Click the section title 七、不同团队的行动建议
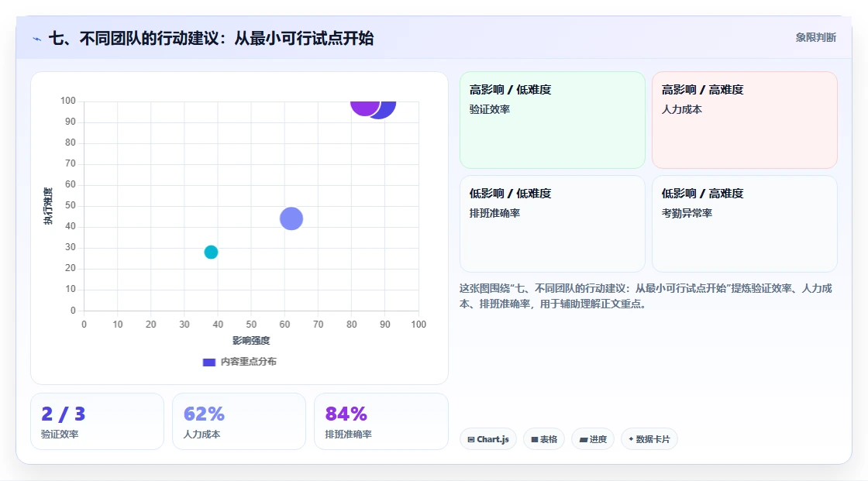868x481 pixels. (211, 38)
